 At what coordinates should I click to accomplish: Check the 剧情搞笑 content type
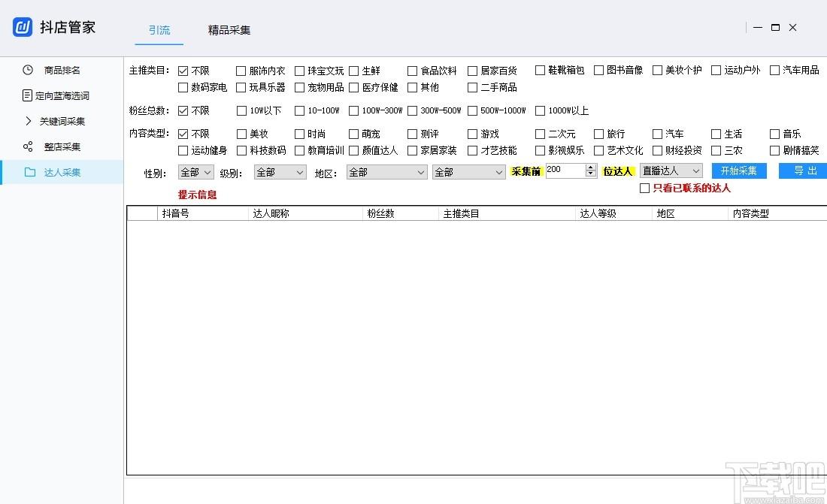point(775,151)
